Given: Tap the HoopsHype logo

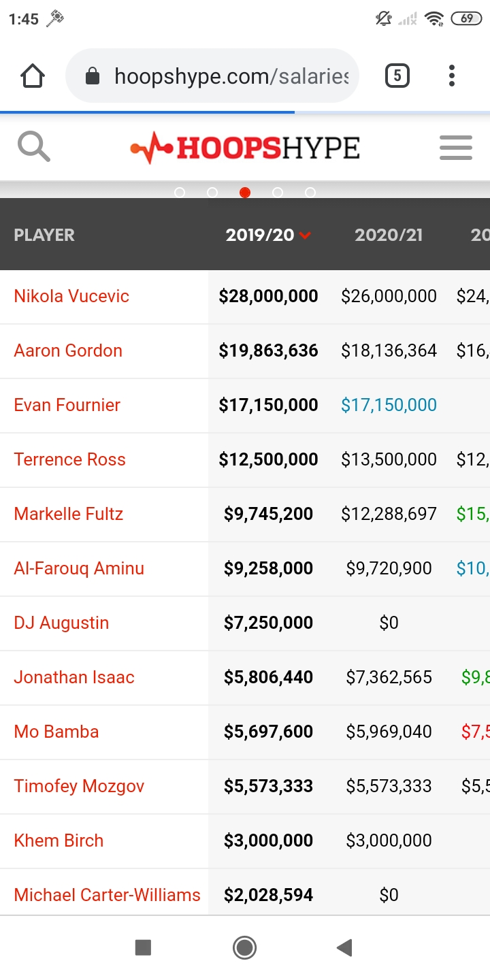Looking at the screenshot, I should point(245,148).
